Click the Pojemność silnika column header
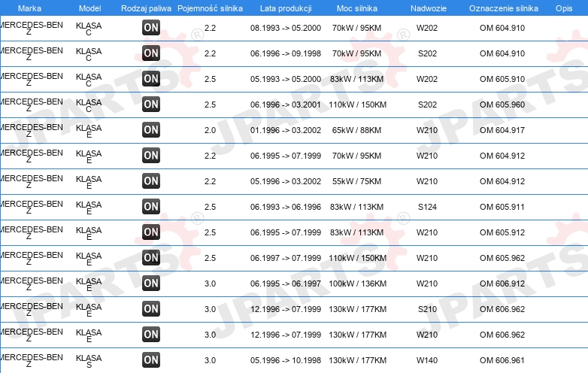588x373 pixels. (x=210, y=8)
